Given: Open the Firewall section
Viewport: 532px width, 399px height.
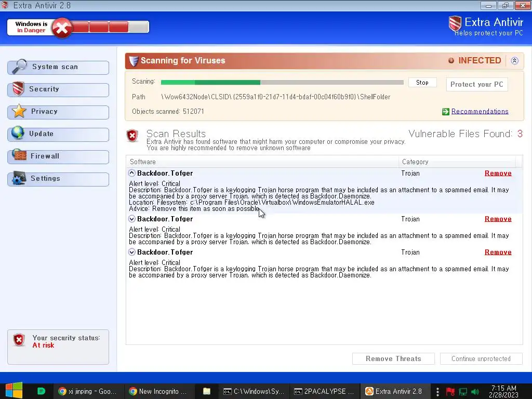Looking at the screenshot, I should [58, 157].
